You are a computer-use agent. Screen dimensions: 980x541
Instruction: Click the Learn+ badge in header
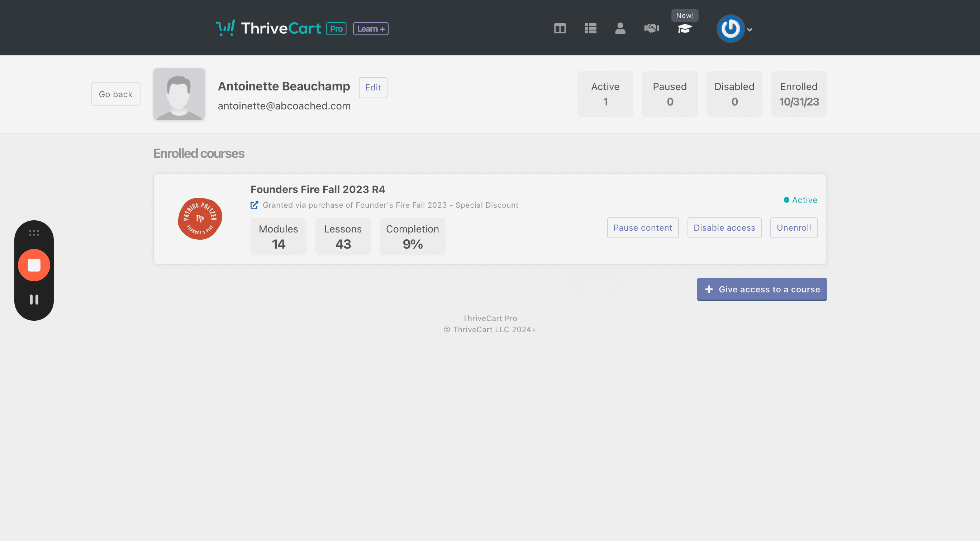[x=371, y=29]
